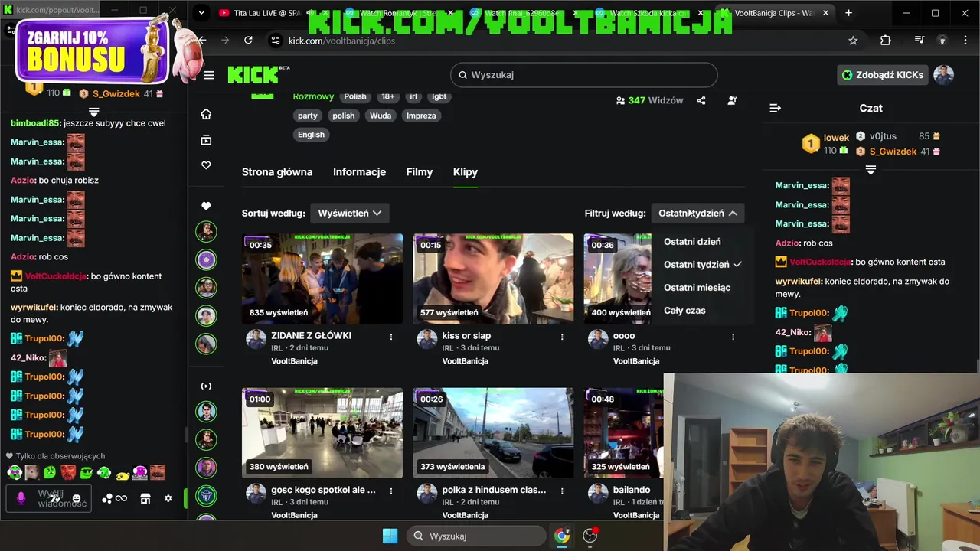Play polka z hindusem clip thumbnail
Image resolution: width=980 pixels, height=551 pixels.
[x=493, y=432]
